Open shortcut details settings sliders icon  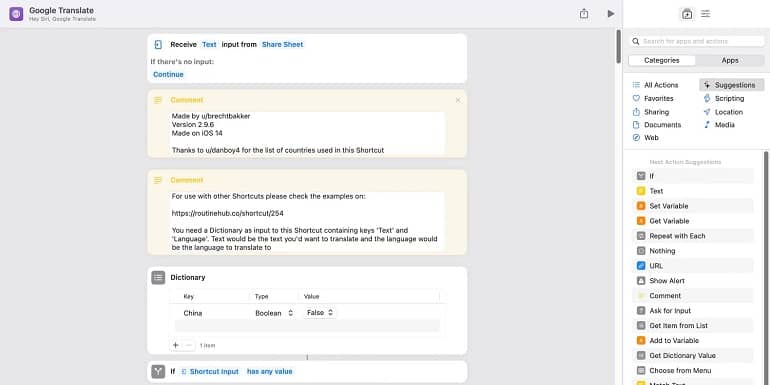[705, 14]
